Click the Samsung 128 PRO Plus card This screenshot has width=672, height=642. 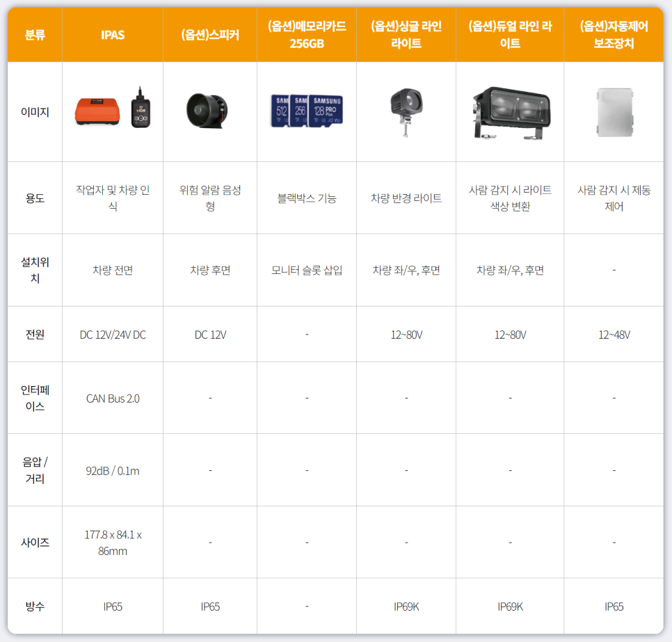click(326, 109)
